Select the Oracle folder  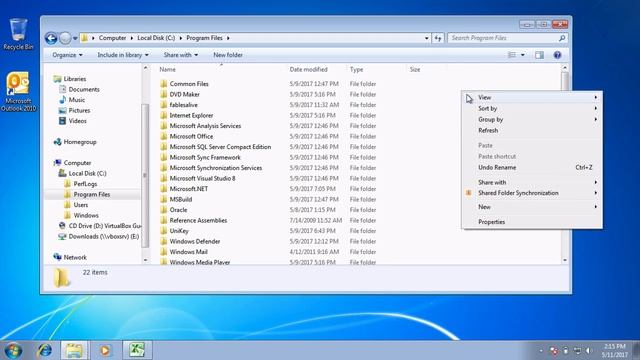(178, 210)
